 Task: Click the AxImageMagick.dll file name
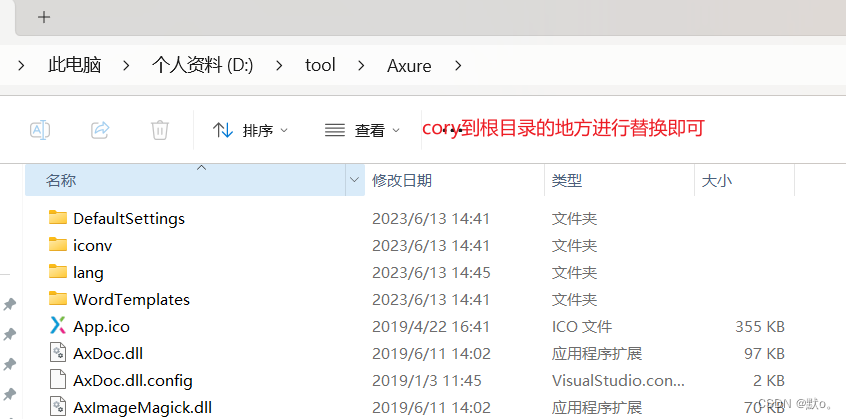point(142,407)
